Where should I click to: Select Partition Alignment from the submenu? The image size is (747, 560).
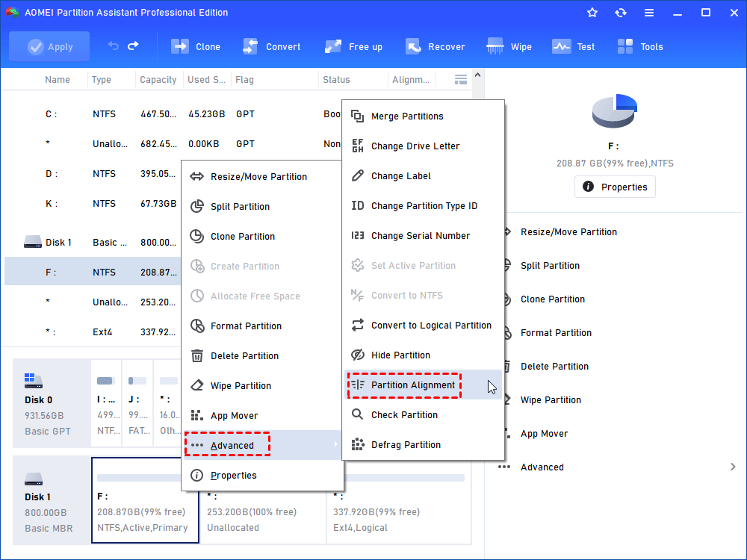click(413, 385)
